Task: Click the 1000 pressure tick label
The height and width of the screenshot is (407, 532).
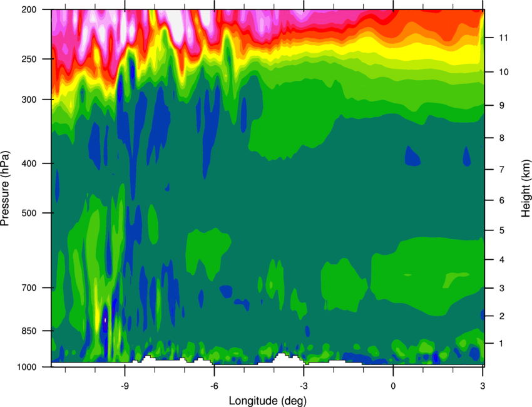Action: [x=27, y=368]
